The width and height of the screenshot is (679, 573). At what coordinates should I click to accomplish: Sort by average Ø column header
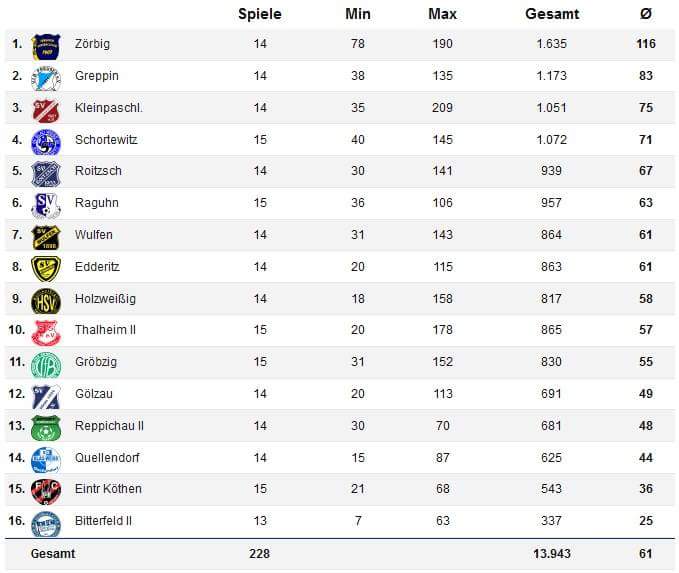[x=646, y=14]
